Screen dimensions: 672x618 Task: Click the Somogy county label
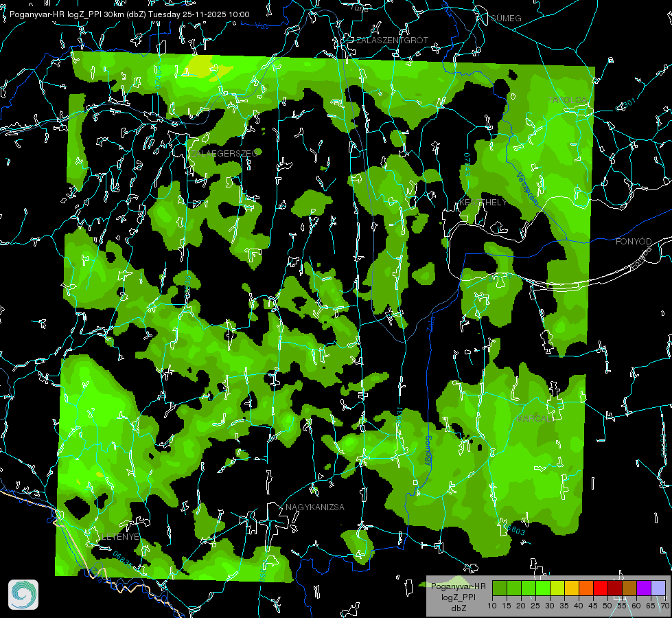pyautogui.click(x=428, y=450)
